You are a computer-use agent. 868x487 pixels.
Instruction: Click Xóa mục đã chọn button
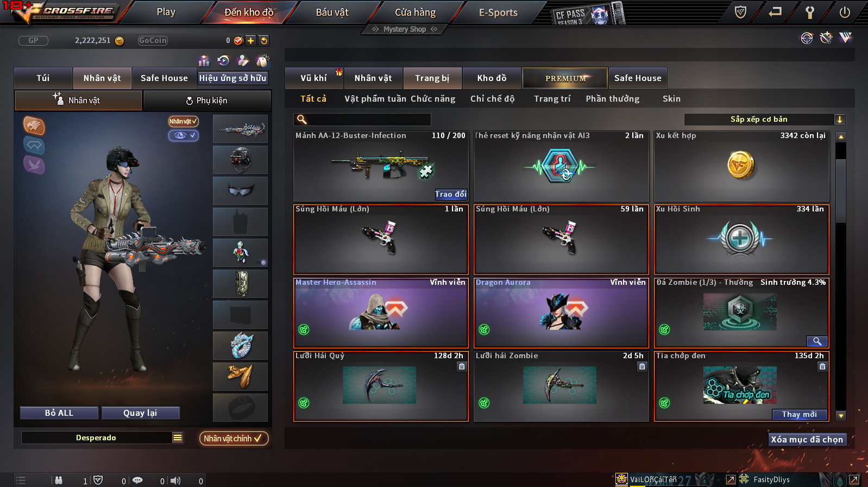coord(807,439)
